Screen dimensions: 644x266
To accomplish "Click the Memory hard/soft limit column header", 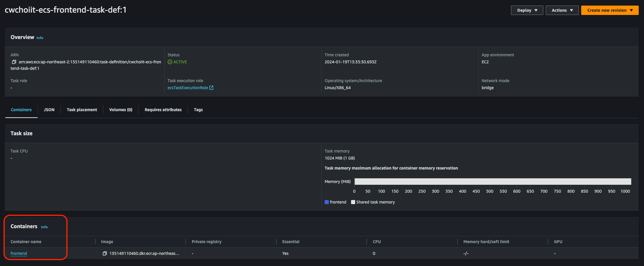I will (x=486, y=242).
